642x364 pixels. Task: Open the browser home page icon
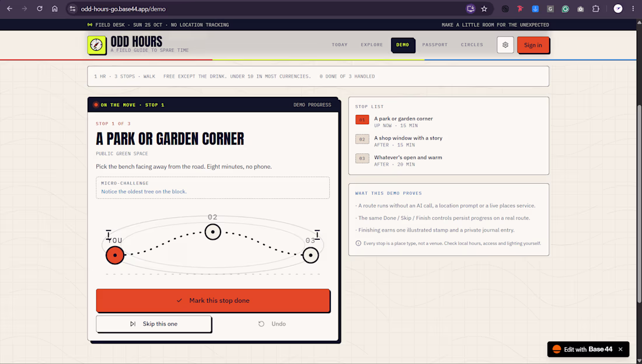(54, 9)
